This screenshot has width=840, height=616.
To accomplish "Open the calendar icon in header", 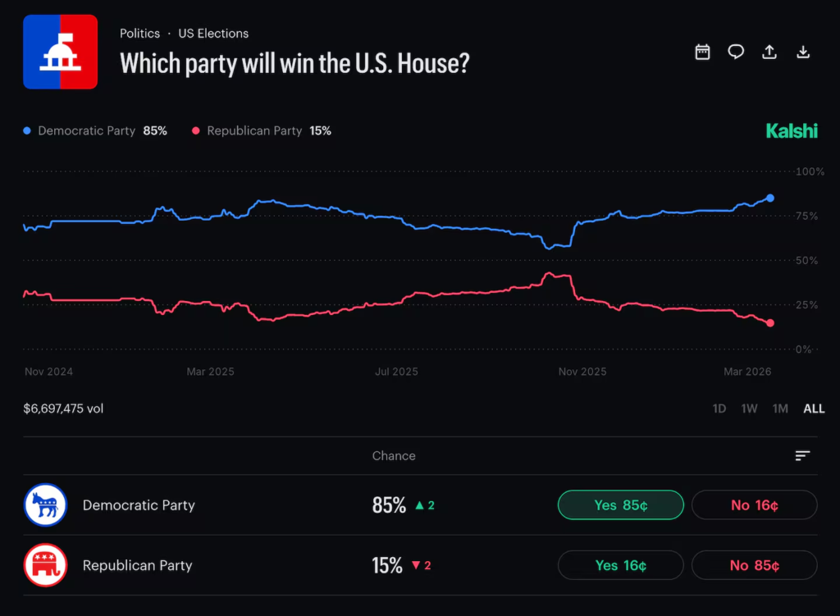I will coord(702,52).
